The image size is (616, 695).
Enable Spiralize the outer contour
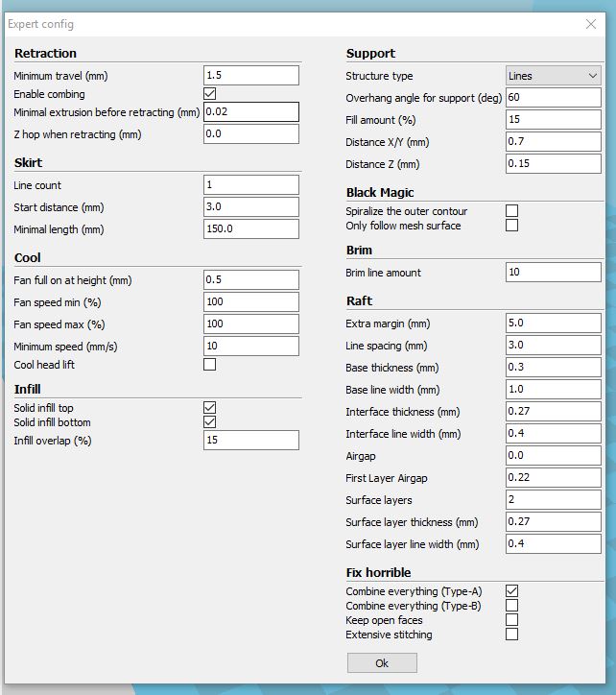point(511,211)
